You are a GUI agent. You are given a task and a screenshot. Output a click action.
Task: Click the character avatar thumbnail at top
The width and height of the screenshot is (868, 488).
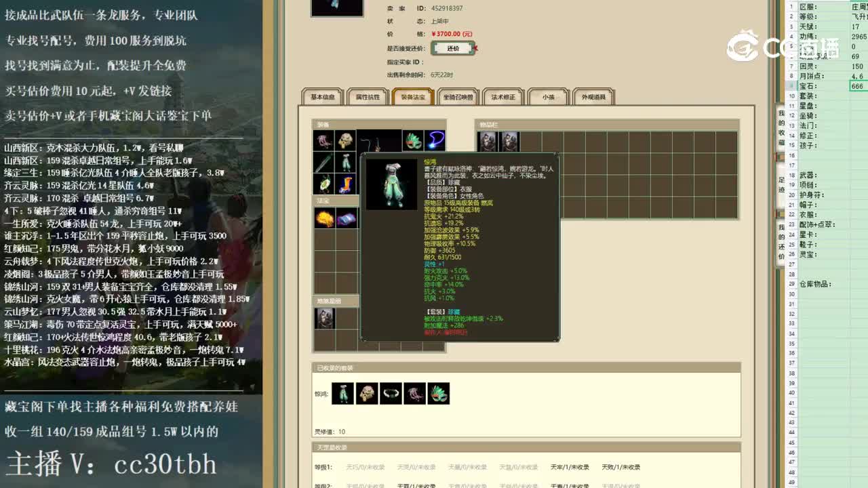point(337,7)
